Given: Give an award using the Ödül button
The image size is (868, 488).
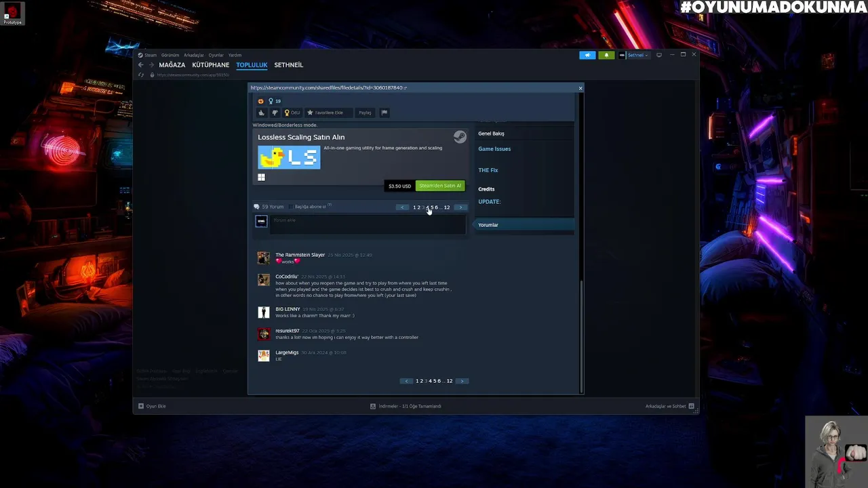Looking at the screenshot, I should click(292, 113).
